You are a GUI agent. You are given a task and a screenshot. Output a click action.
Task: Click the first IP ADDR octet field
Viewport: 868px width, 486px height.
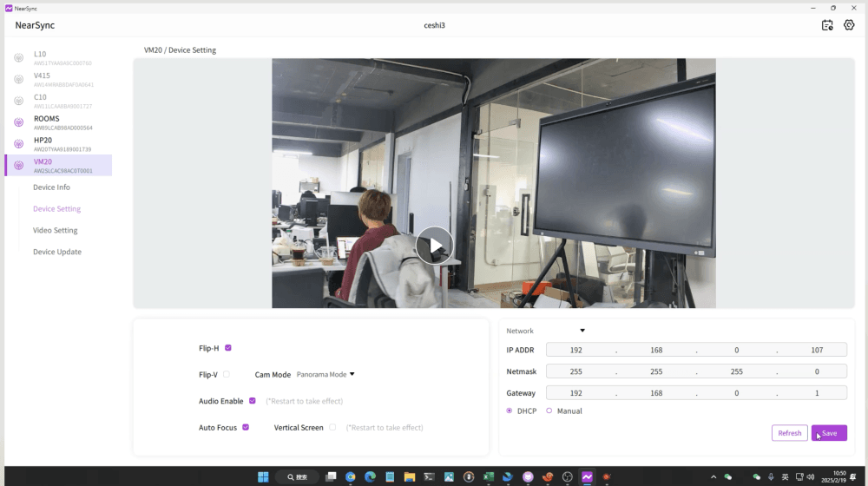pyautogui.click(x=576, y=350)
